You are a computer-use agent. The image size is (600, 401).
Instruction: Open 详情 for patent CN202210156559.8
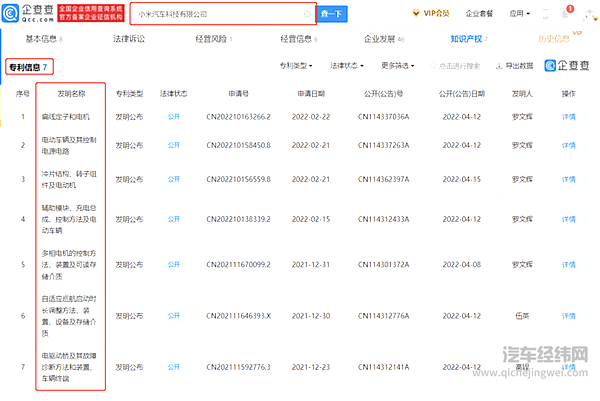tap(569, 179)
